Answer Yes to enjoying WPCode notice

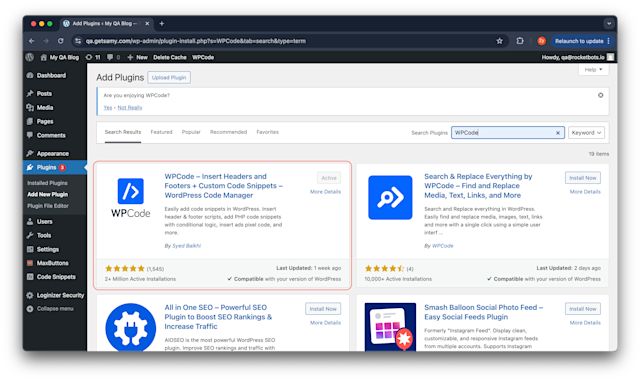(108, 108)
